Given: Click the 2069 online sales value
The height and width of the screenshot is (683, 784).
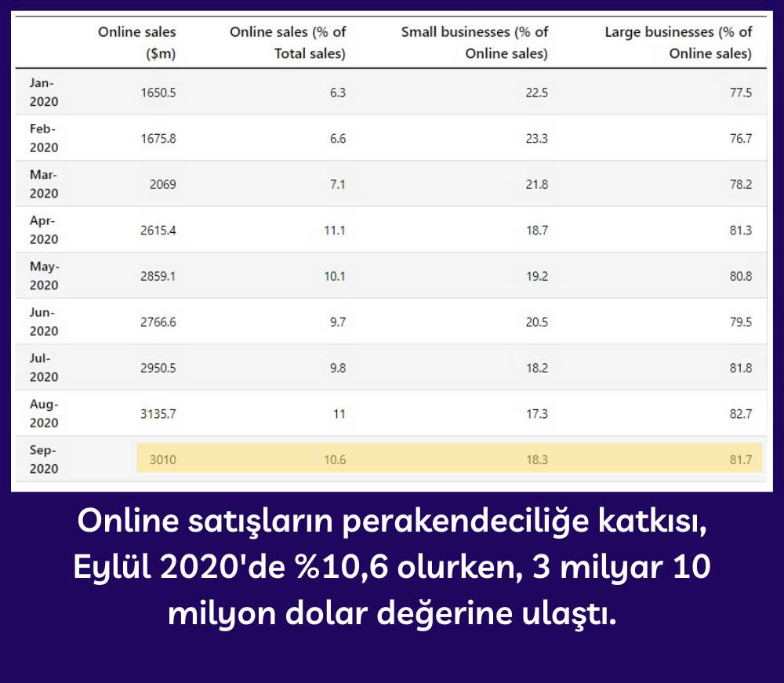Looking at the screenshot, I should tap(163, 184).
